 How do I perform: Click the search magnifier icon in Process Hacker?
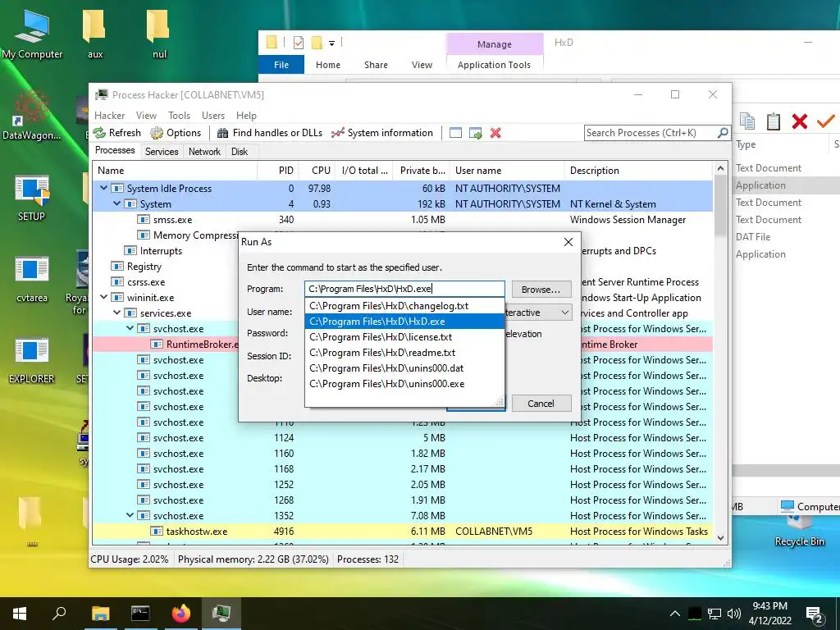722,132
